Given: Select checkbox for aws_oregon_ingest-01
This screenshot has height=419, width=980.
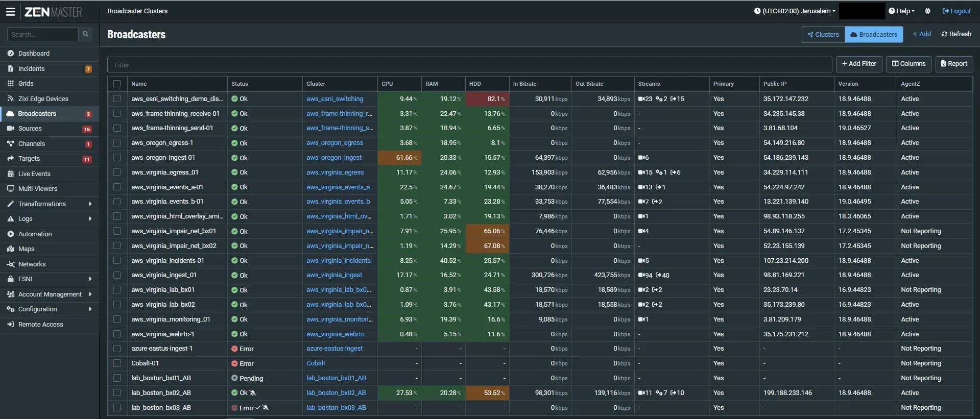Looking at the screenshot, I should (x=117, y=158).
